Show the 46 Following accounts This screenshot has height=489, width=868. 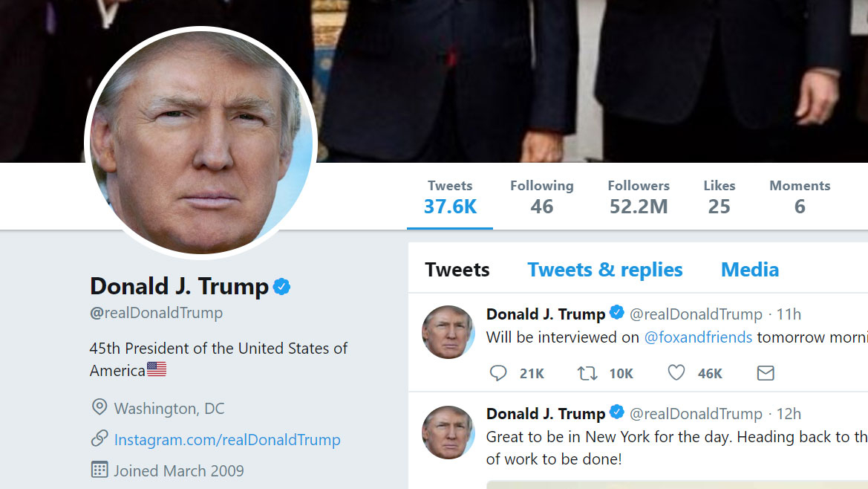click(x=542, y=197)
